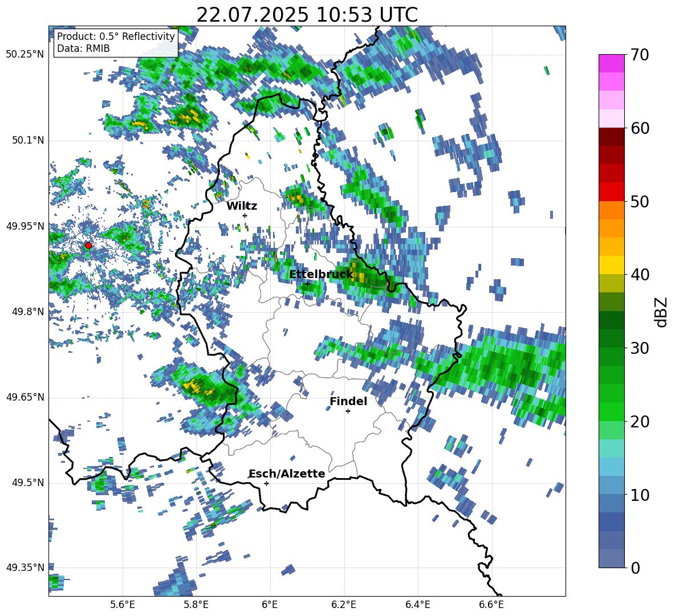Click the Findel station cross marker
675x616 pixels.
[348, 411]
